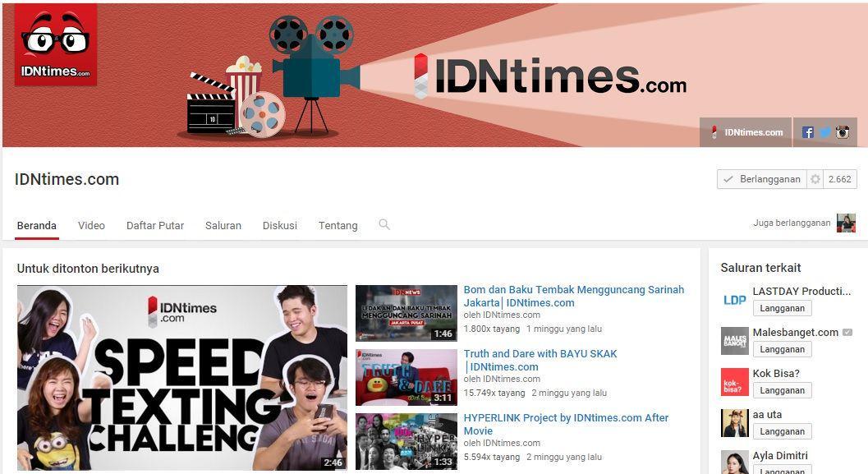Click 15.749x tayang view count text
Viewport: 868px width, 474px height.
[x=494, y=393]
